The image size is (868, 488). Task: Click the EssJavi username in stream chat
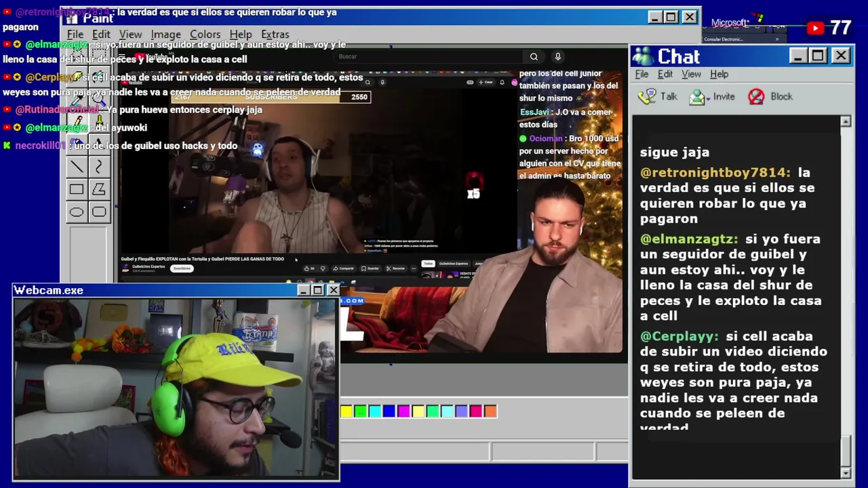point(534,113)
